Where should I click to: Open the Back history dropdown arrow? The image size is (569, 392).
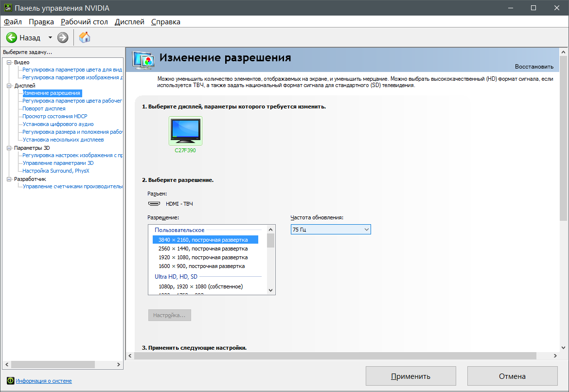[50, 37]
